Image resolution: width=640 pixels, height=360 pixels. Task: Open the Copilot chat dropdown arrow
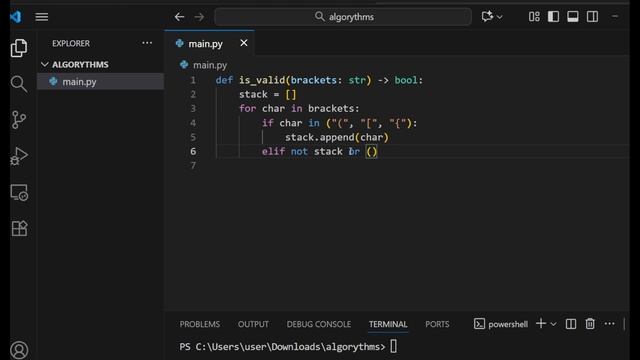(500, 17)
